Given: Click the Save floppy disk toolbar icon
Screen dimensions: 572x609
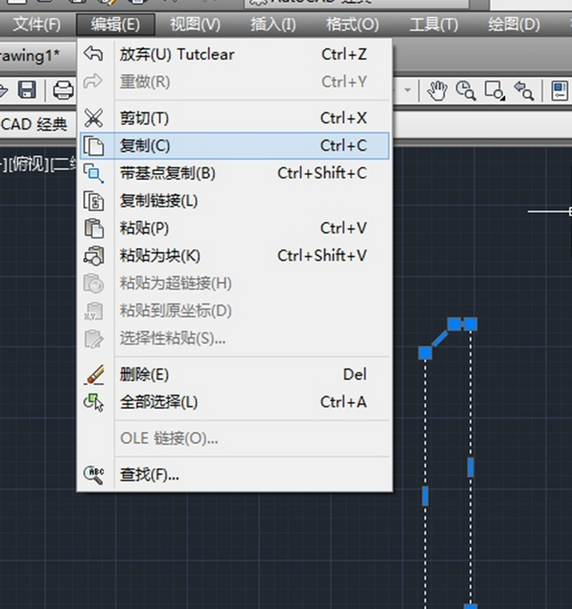Looking at the screenshot, I should click(x=27, y=90).
